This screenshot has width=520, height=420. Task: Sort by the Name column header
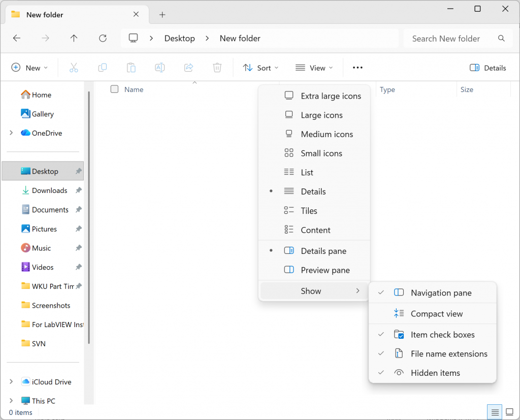point(134,89)
